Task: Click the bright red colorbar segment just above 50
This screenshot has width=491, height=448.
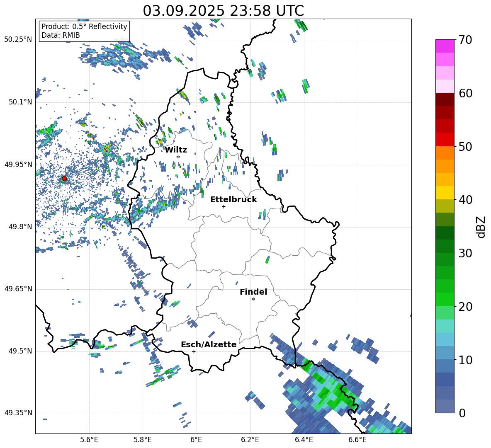Action: click(445, 139)
